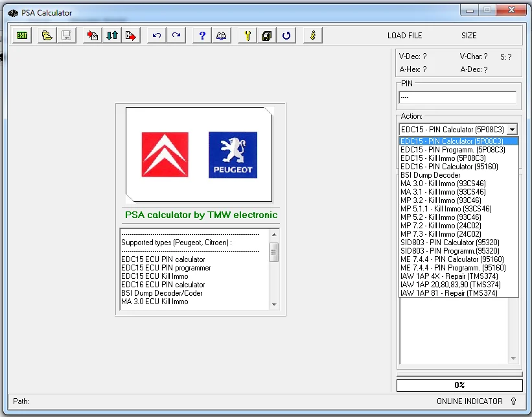
Task: Open file using the folder icon
Action: (x=47, y=35)
